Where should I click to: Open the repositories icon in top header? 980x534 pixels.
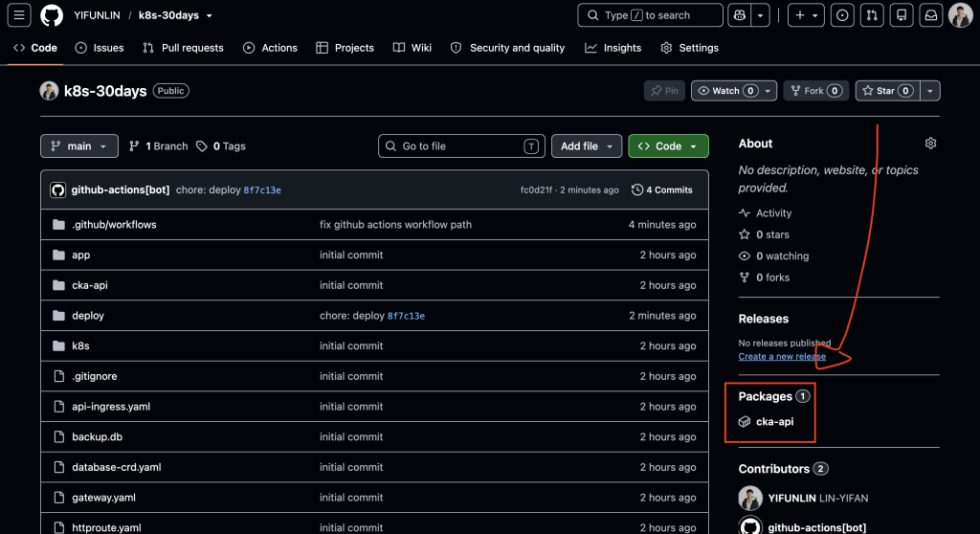click(902, 15)
